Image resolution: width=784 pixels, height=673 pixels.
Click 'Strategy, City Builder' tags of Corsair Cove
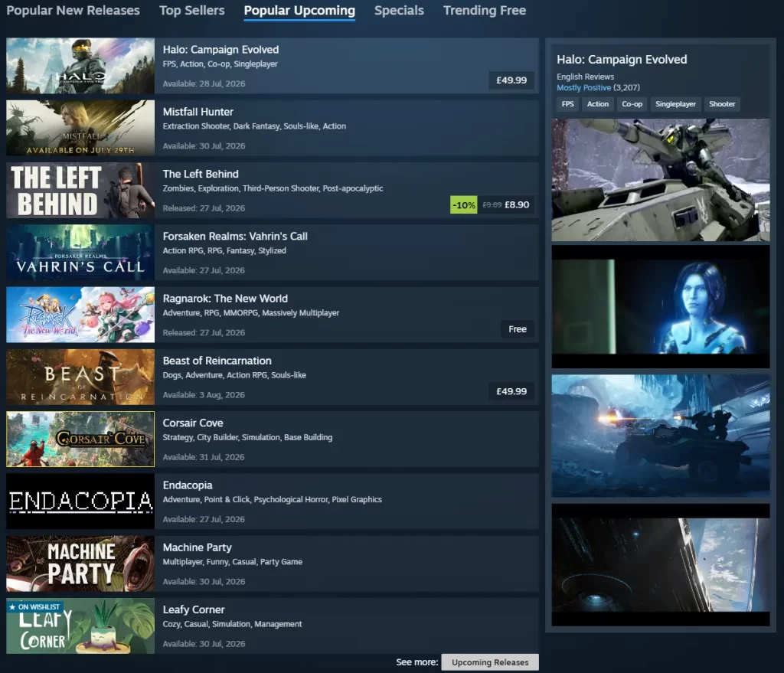point(247,437)
